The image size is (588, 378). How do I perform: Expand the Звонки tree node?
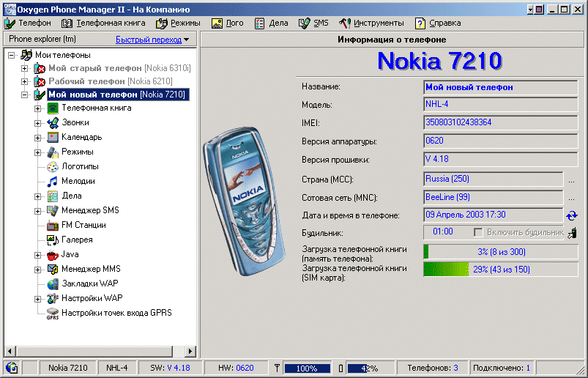point(37,123)
